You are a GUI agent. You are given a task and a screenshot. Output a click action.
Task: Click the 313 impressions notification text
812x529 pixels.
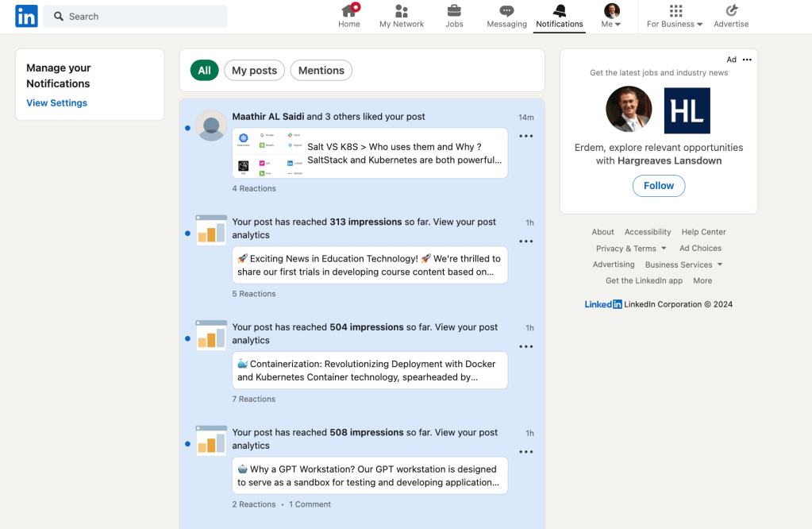[x=364, y=229]
